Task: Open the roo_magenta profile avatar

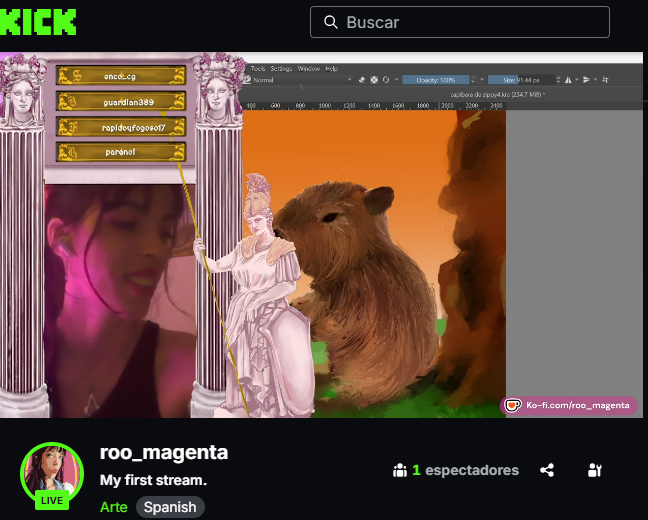Action: click(x=52, y=474)
